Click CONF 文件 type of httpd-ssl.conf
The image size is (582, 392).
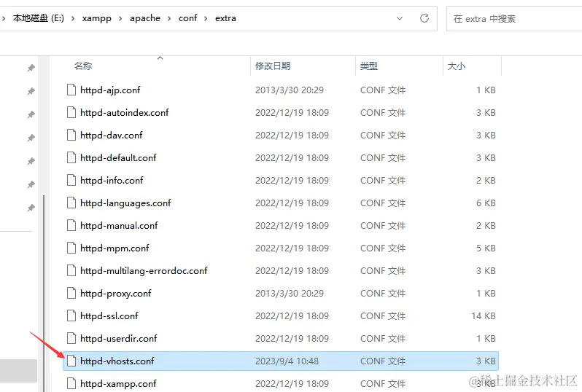pos(383,316)
